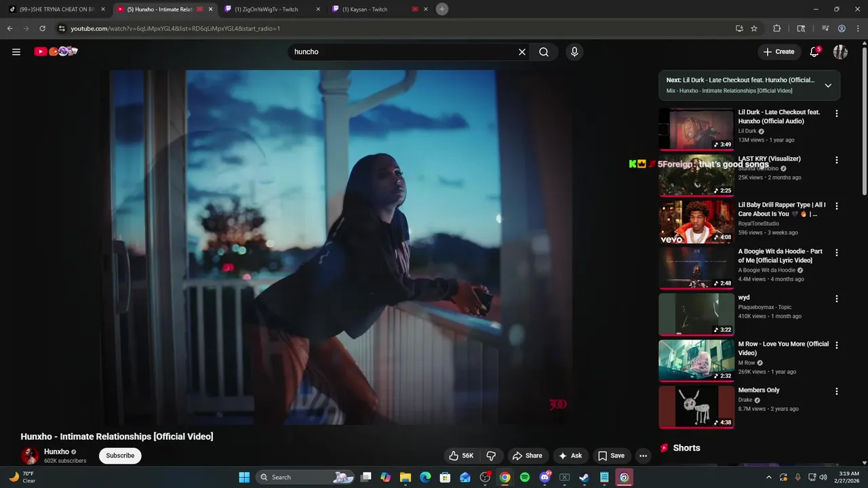
Task: Go to the YouTube home logo
Action: tap(56, 52)
